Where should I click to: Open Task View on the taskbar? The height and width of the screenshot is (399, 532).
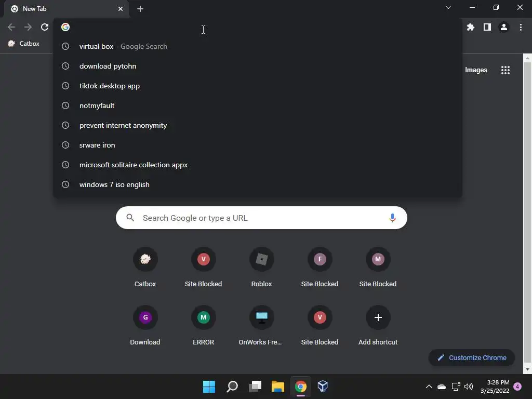coord(255,387)
